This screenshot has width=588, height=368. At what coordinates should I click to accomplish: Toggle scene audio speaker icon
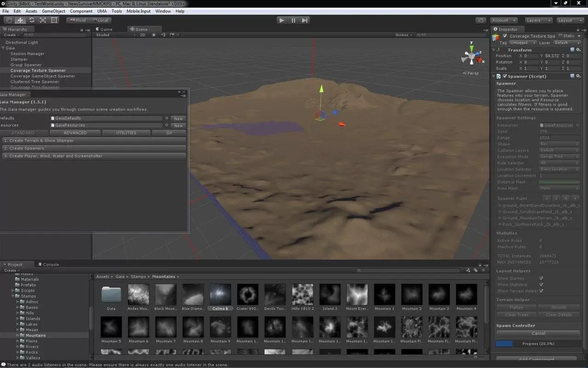click(163, 35)
